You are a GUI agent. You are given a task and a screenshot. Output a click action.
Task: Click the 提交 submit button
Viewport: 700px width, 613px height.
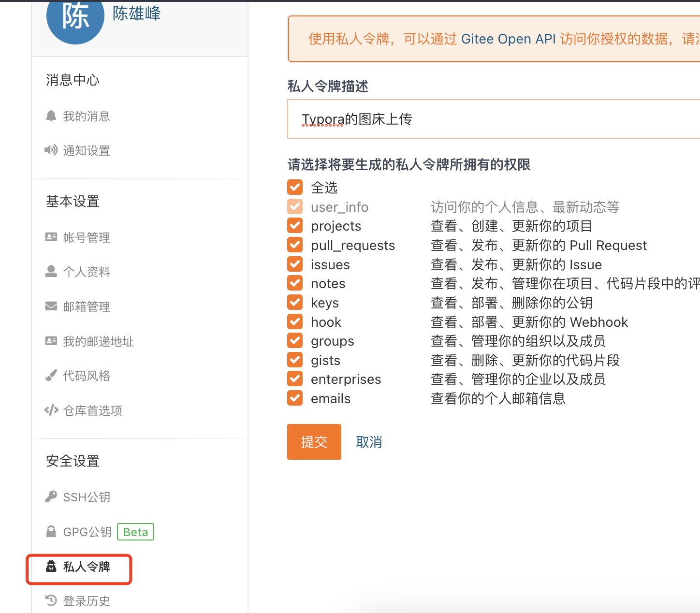314,442
